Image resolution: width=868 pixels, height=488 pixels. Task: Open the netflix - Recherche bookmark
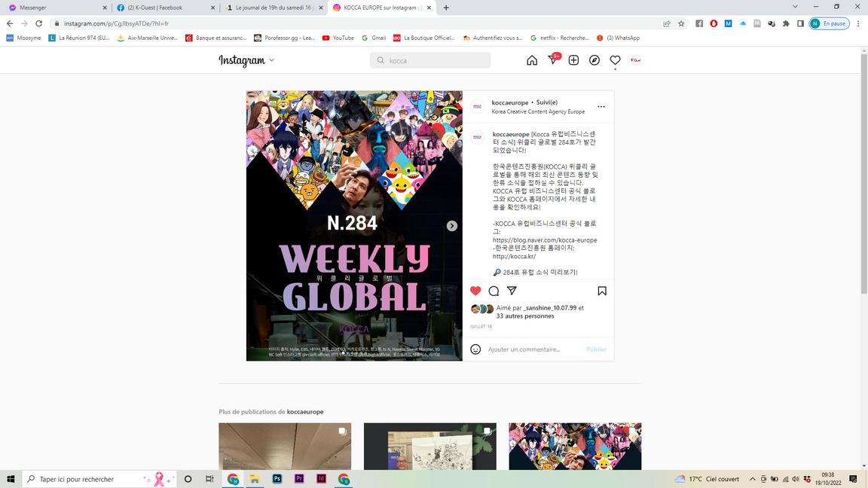tap(559, 38)
